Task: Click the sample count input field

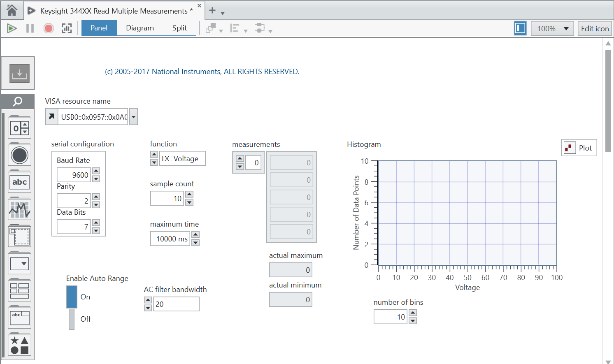Action: pos(167,198)
